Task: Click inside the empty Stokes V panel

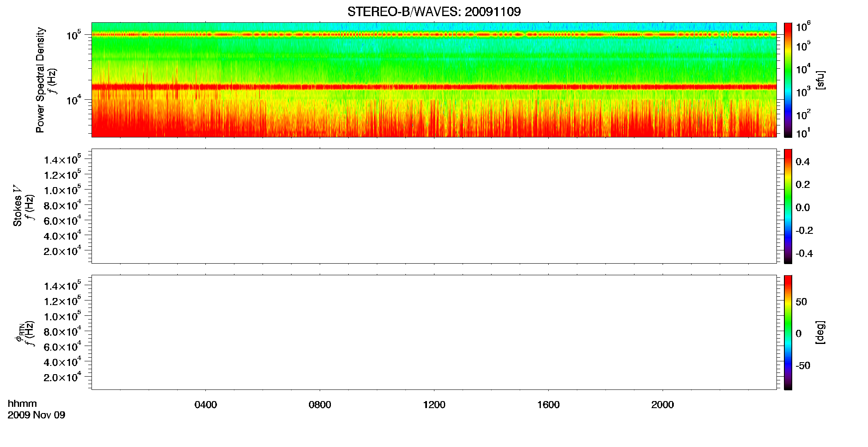Action: tap(434, 206)
